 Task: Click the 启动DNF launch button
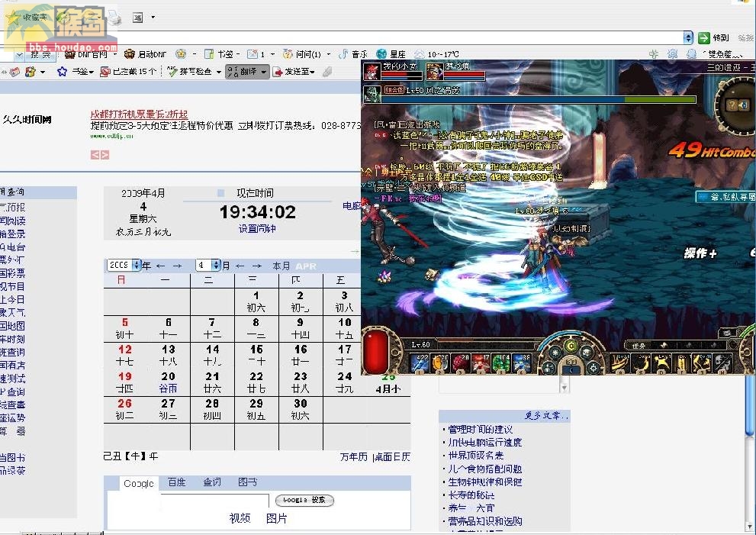145,54
